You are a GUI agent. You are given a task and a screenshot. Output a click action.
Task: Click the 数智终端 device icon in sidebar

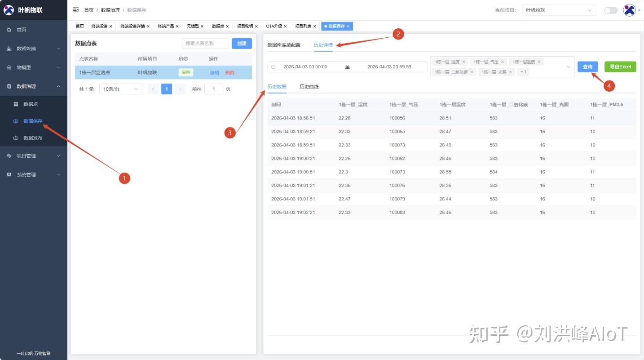[x=9, y=49]
